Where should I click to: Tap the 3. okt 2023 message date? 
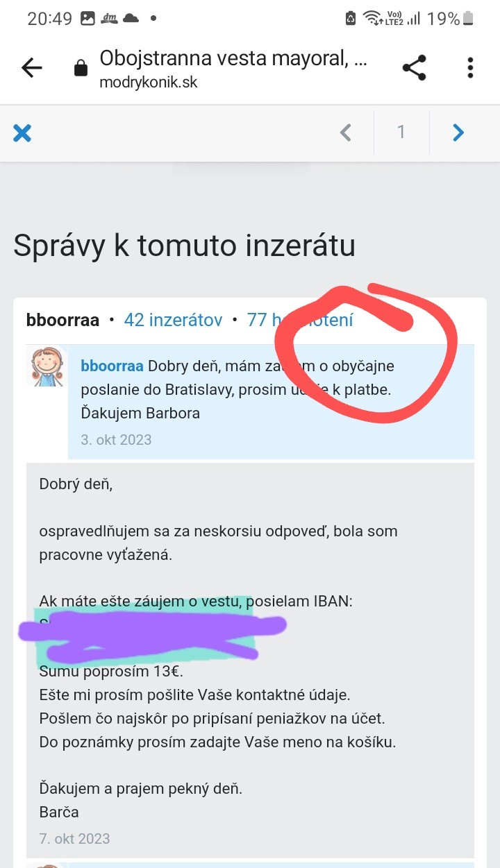(116, 440)
